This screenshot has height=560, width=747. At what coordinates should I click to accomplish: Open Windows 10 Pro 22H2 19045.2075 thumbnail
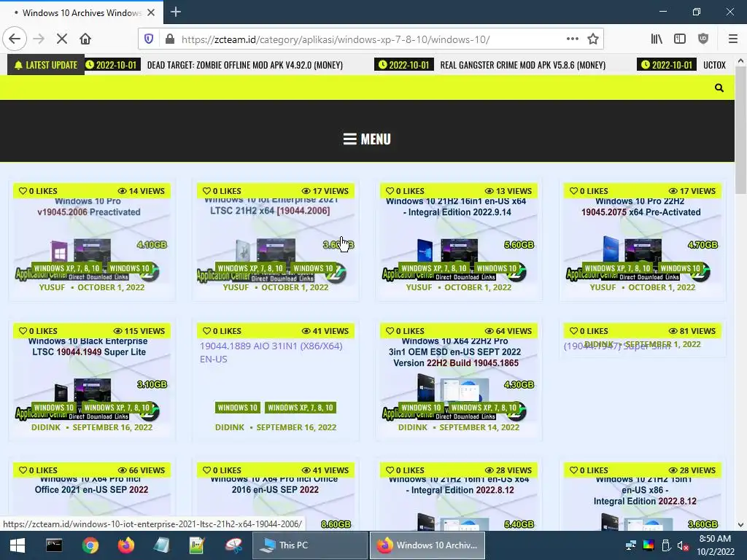[x=643, y=233]
